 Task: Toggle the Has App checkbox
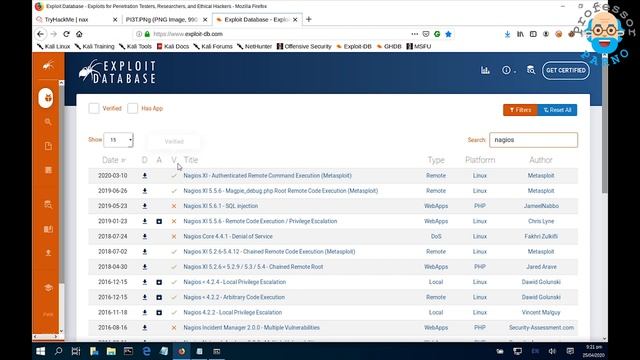point(132,108)
